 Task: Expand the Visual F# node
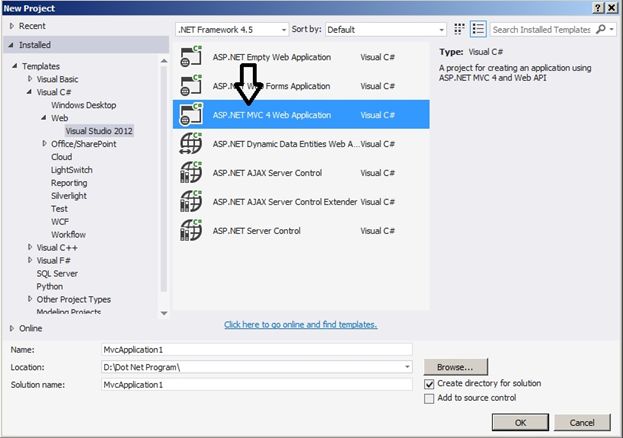tap(30, 260)
